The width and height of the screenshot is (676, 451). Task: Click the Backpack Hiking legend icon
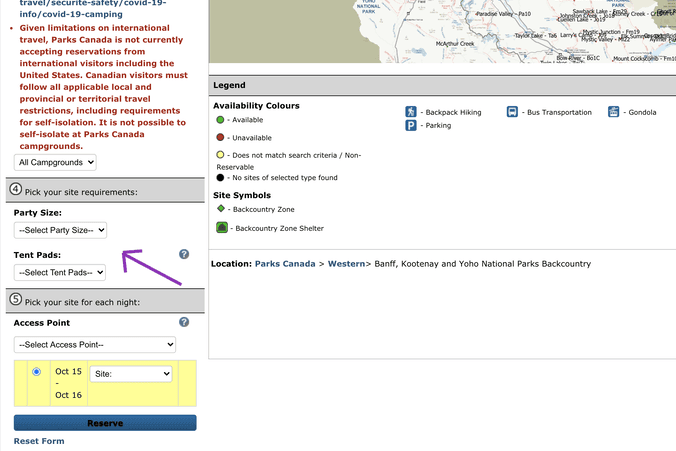[411, 112]
